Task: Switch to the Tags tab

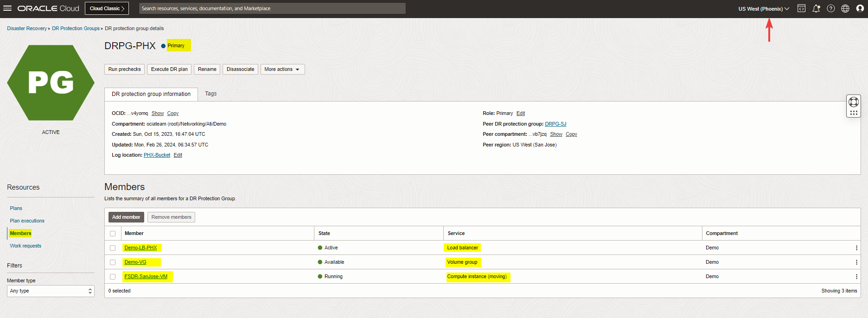Action: point(211,94)
